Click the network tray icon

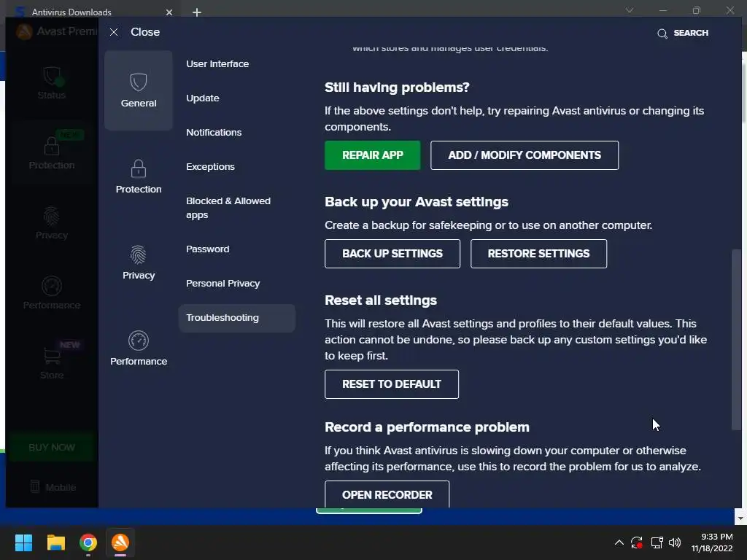[657, 542]
